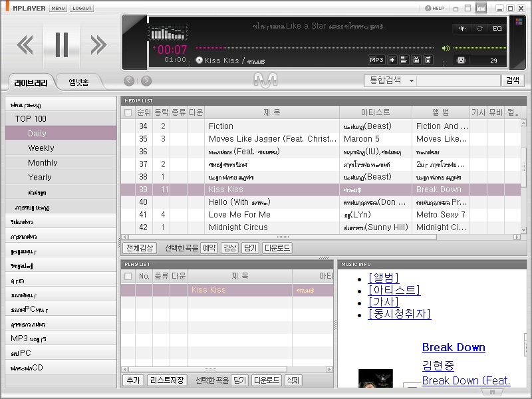Click the phone ringtone icon in player
The height and width of the screenshot is (399, 532).
pyautogui.click(x=428, y=60)
